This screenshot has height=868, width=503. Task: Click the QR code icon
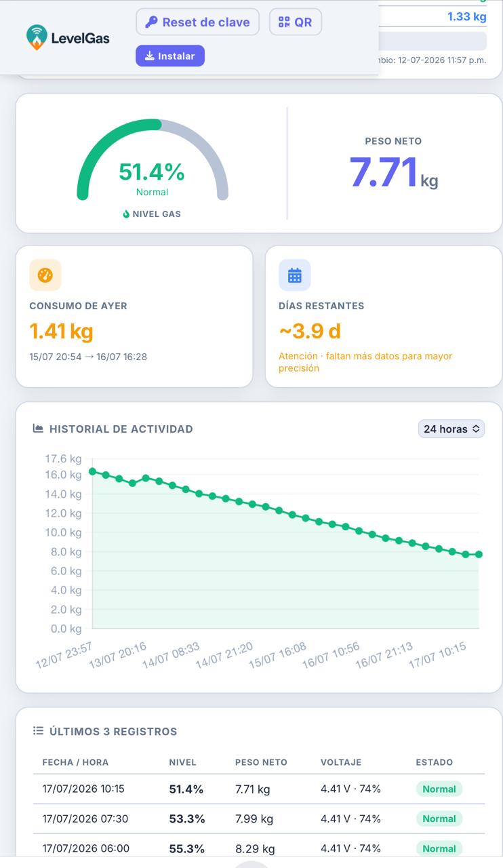click(284, 22)
